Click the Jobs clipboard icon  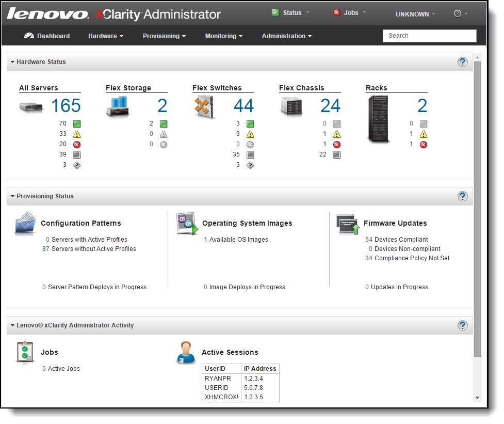point(25,352)
